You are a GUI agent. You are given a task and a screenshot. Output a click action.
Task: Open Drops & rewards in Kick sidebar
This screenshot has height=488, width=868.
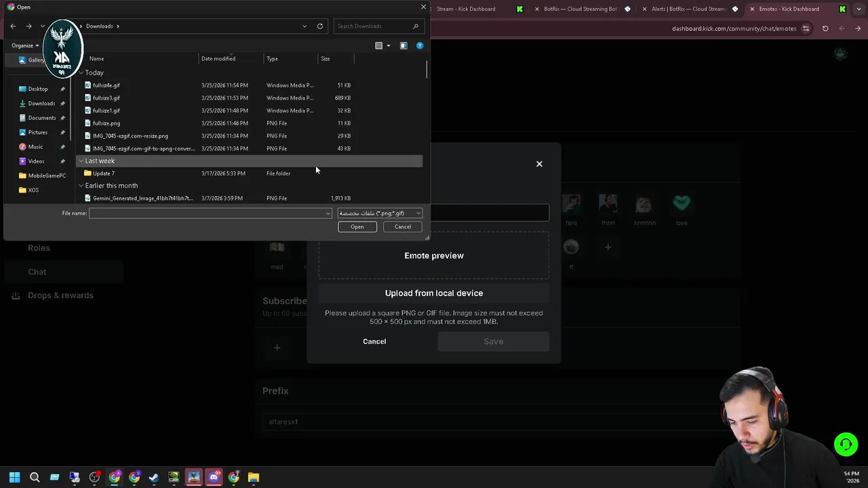pyautogui.click(x=53, y=296)
